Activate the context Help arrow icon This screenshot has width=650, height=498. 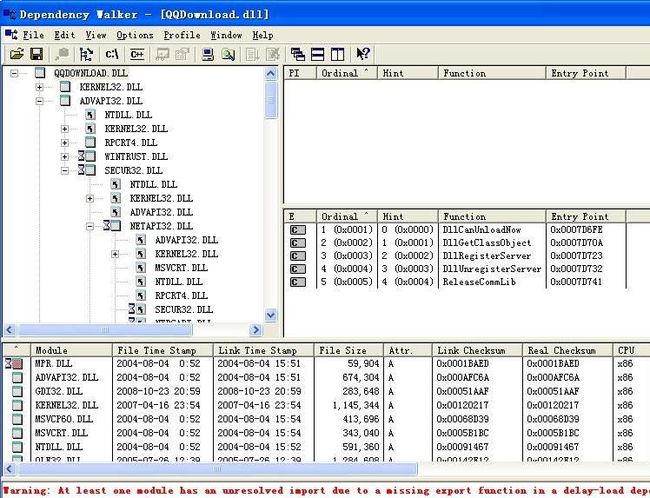click(363, 54)
